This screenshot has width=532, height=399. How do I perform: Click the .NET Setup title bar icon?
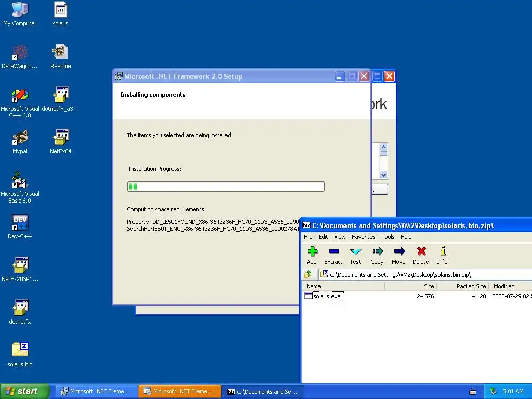(x=118, y=76)
